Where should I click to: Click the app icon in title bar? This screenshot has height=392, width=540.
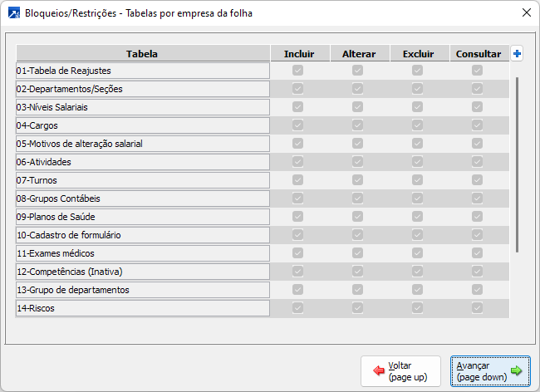(x=12, y=12)
